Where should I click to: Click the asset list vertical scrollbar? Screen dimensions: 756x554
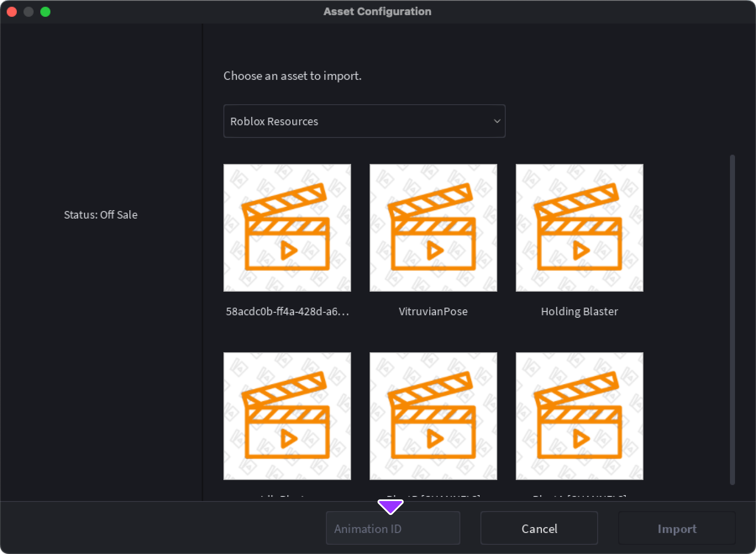point(732,319)
